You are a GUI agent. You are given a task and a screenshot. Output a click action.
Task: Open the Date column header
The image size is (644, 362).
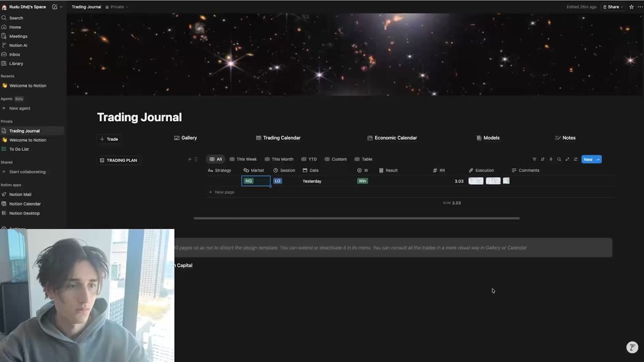tap(310, 170)
